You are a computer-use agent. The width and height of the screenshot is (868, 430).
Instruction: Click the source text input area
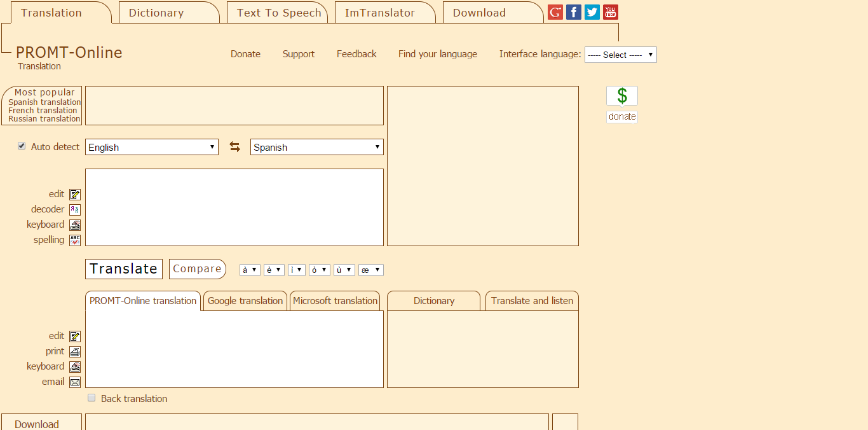click(234, 207)
